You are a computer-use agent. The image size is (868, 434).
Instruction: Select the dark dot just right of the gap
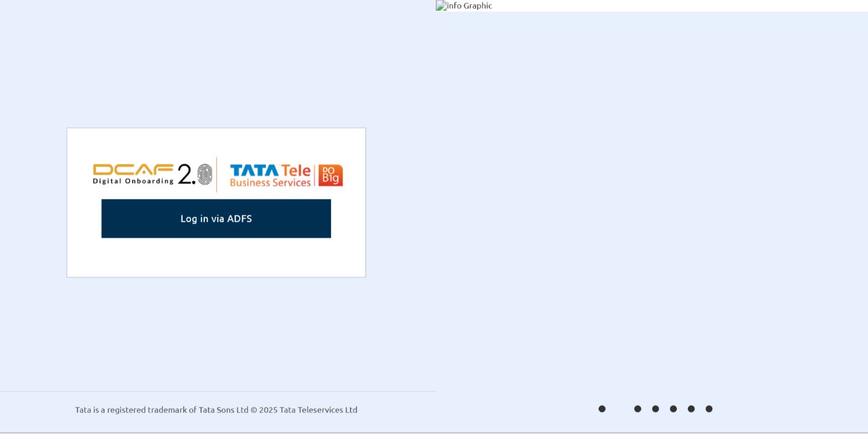[638, 409]
